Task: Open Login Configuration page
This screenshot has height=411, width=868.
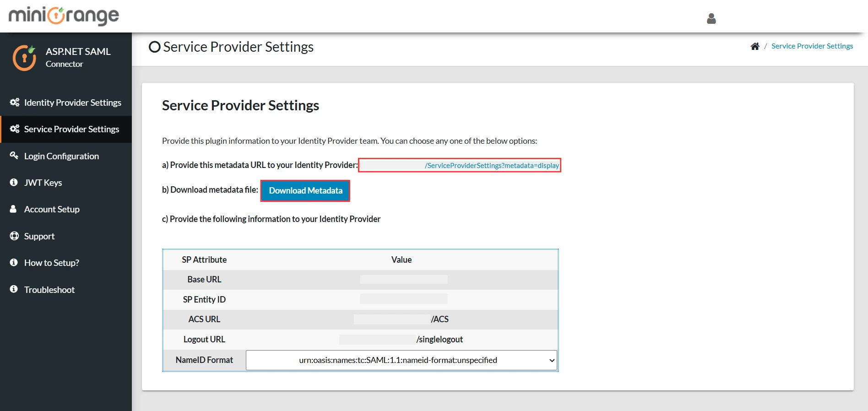Action: tap(66, 156)
